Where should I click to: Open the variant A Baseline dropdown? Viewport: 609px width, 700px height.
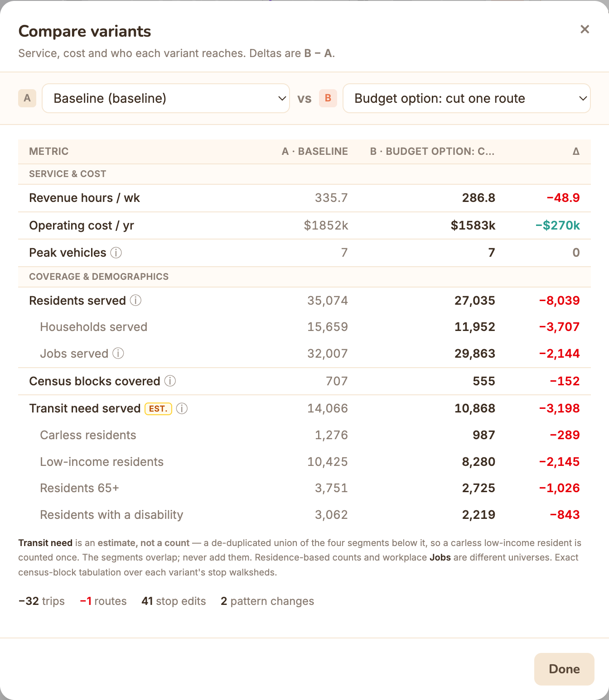166,98
